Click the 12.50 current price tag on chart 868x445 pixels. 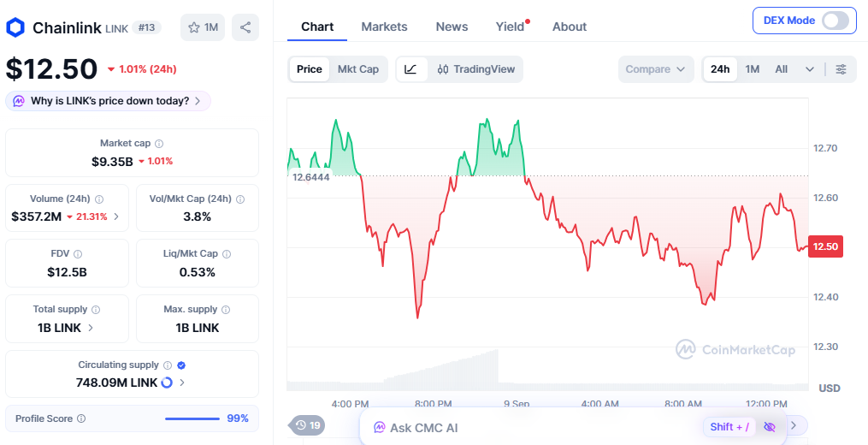coord(825,246)
